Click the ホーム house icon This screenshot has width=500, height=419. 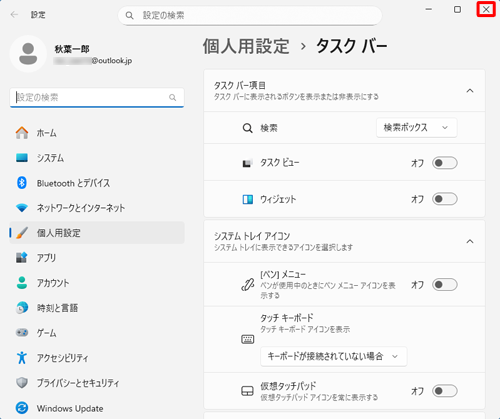click(22, 133)
